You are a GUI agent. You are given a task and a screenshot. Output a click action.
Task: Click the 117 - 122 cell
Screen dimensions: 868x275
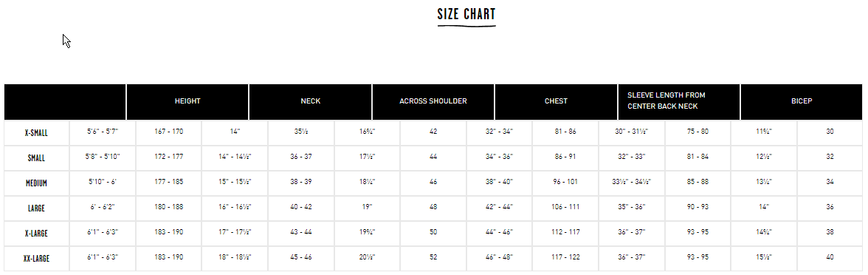click(565, 257)
